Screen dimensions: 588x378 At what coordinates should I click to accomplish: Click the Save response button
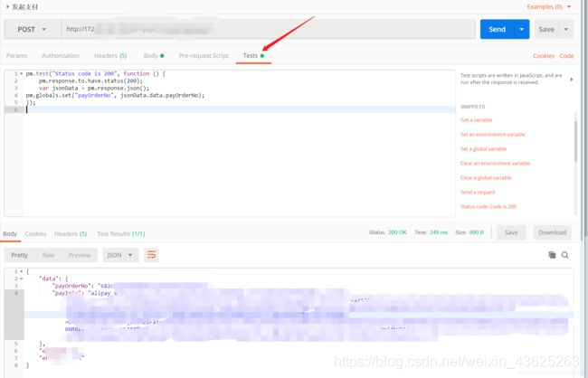[x=511, y=232]
